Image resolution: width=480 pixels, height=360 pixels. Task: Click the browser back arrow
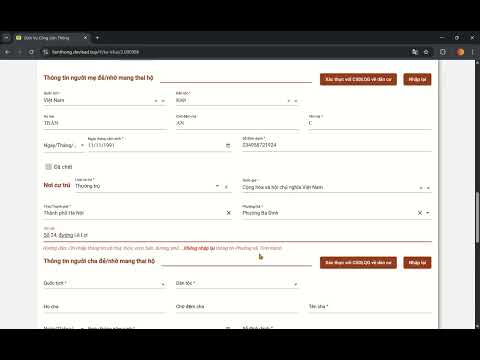point(7,52)
